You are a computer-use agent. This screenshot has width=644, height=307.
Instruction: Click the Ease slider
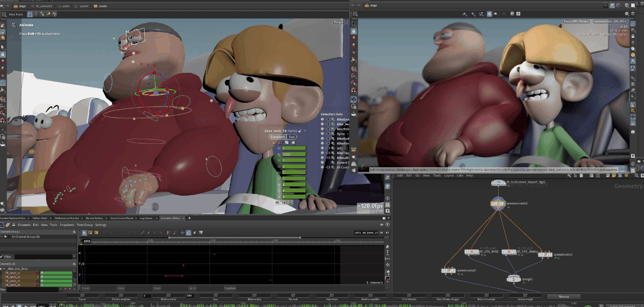[216, 296]
